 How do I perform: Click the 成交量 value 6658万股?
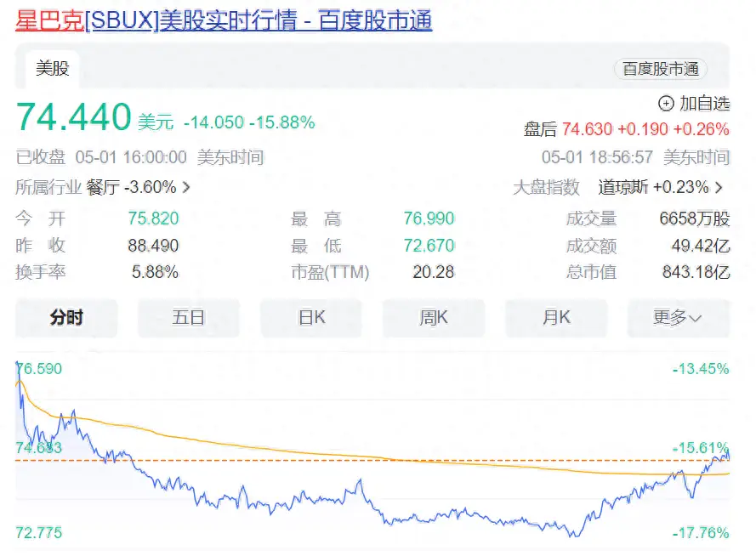coord(694,219)
